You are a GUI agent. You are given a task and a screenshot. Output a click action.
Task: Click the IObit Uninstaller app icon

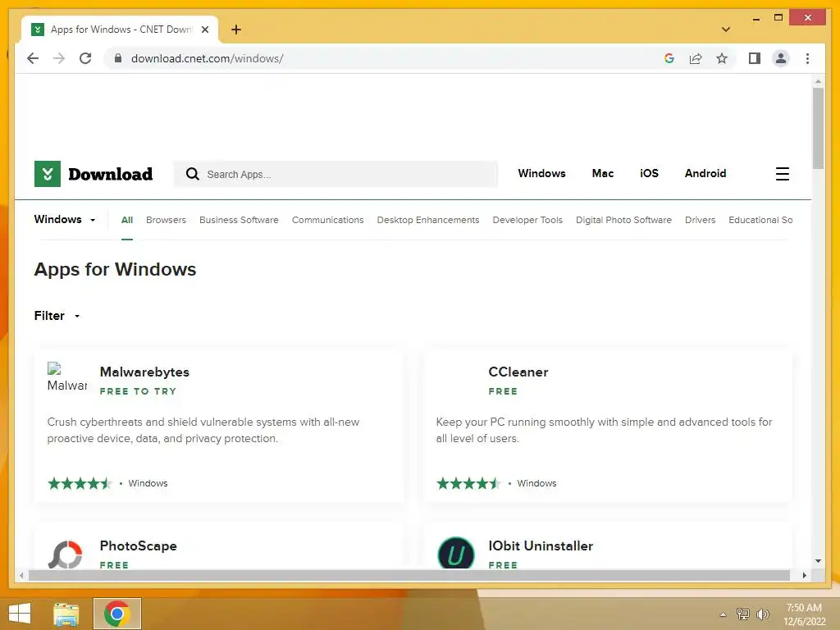pyautogui.click(x=456, y=553)
